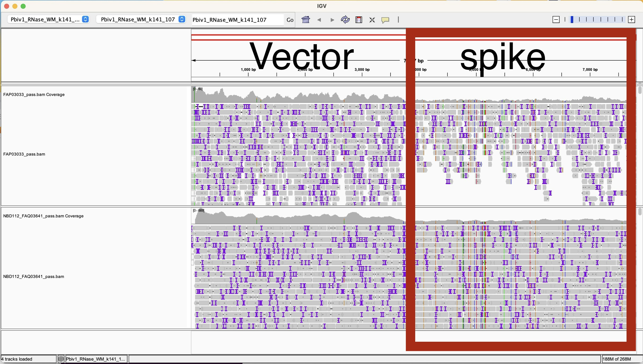Toggle the yellow popup behavior icon
This screenshot has height=364, width=643.
point(385,20)
